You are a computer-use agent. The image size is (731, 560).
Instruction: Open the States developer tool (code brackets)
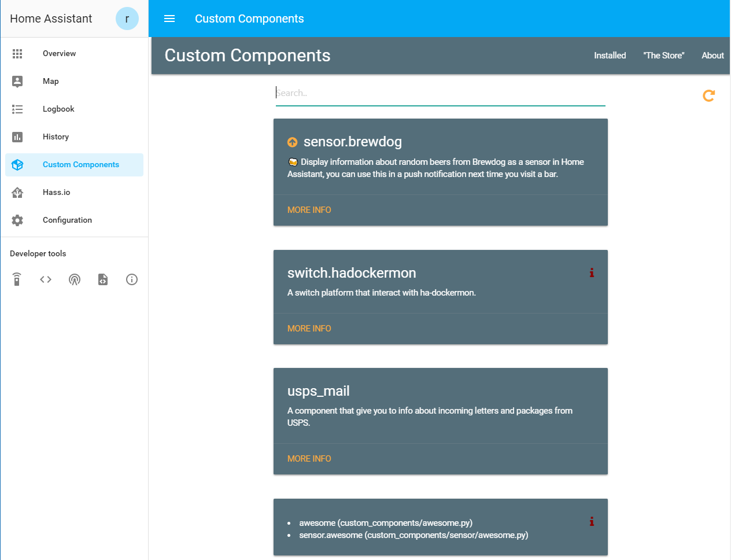click(x=46, y=279)
